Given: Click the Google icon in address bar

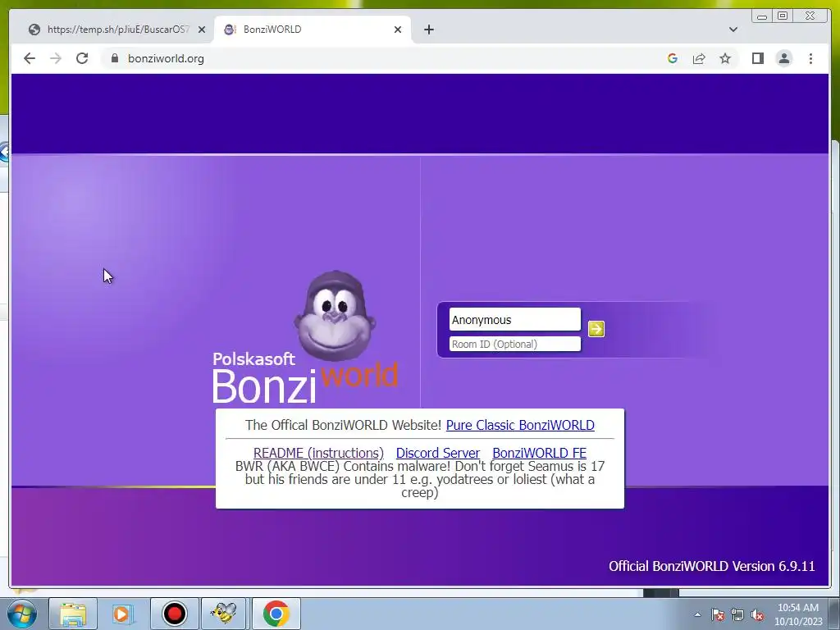Looking at the screenshot, I should [x=673, y=58].
